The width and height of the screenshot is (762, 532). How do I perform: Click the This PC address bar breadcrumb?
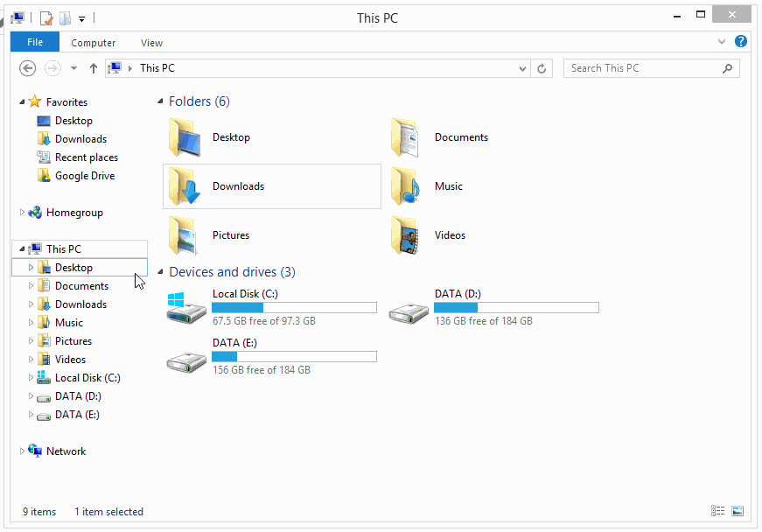157,68
